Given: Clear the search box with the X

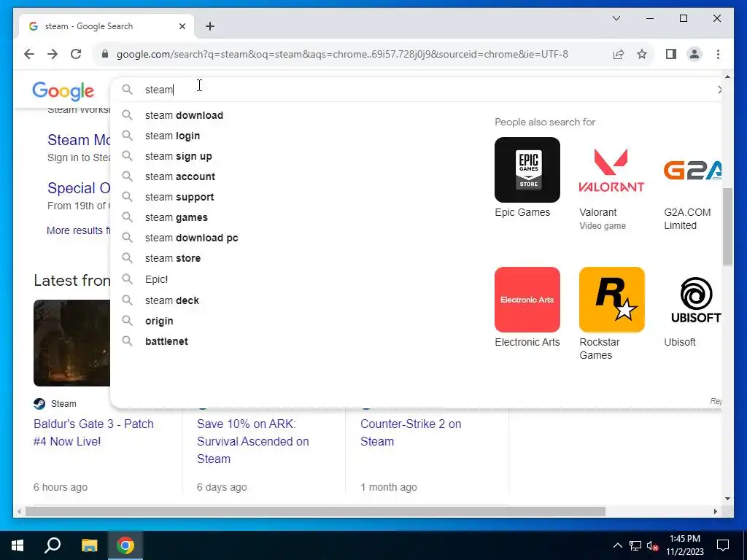Looking at the screenshot, I should tap(719, 90).
